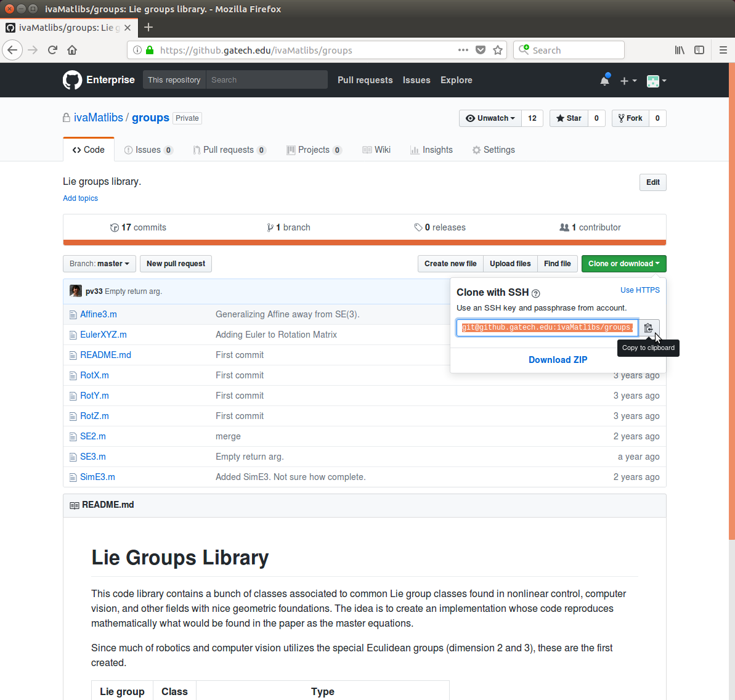Click the orange language bar
Viewport: 735px width, 700px height.
tap(364, 243)
